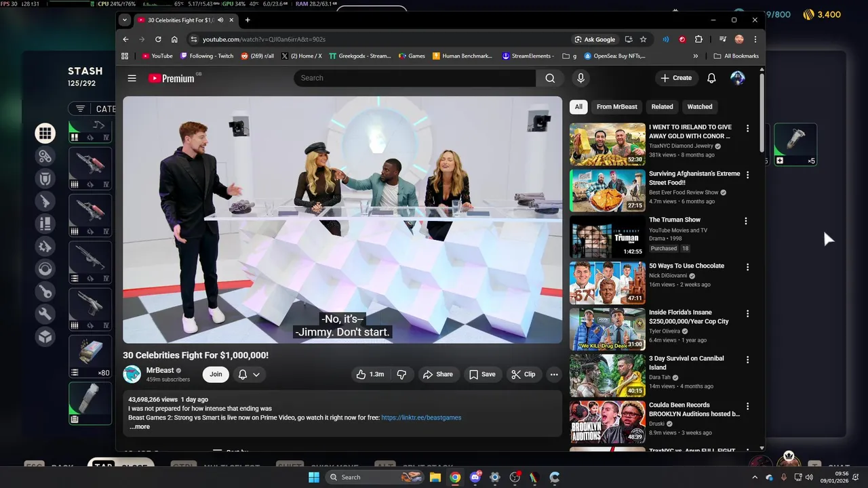Click the Join channel button

[x=216, y=374]
